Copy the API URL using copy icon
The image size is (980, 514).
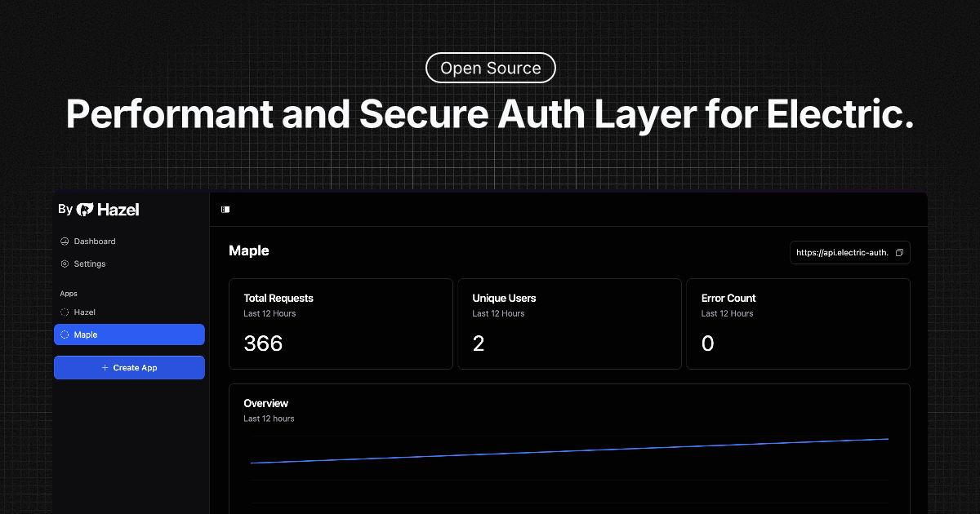pyautogui.click(x=900, y=252)
